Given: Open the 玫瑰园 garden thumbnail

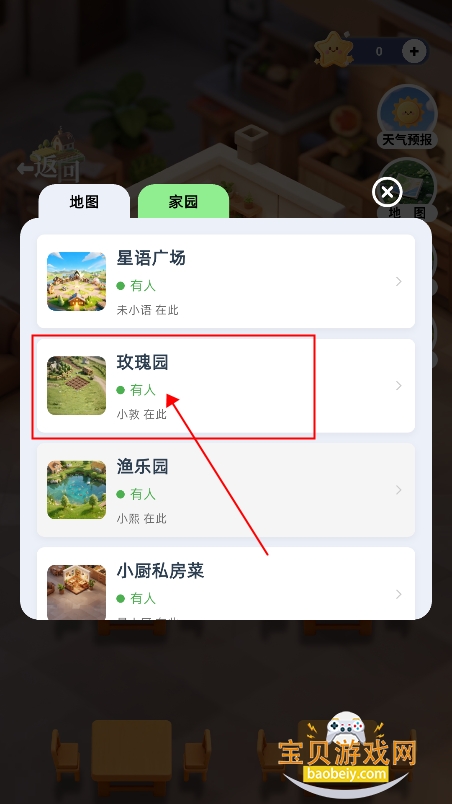Looking at the screenshot, I should [x=76, y=386].
